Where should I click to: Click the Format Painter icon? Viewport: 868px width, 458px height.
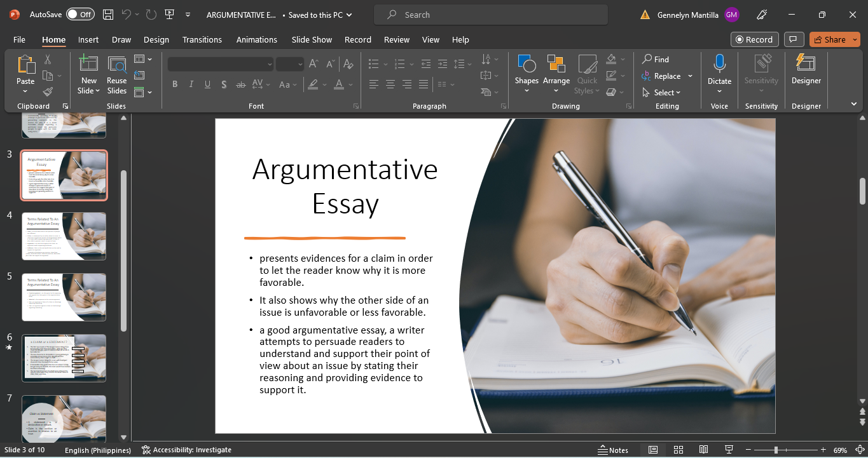click(48, 92)
